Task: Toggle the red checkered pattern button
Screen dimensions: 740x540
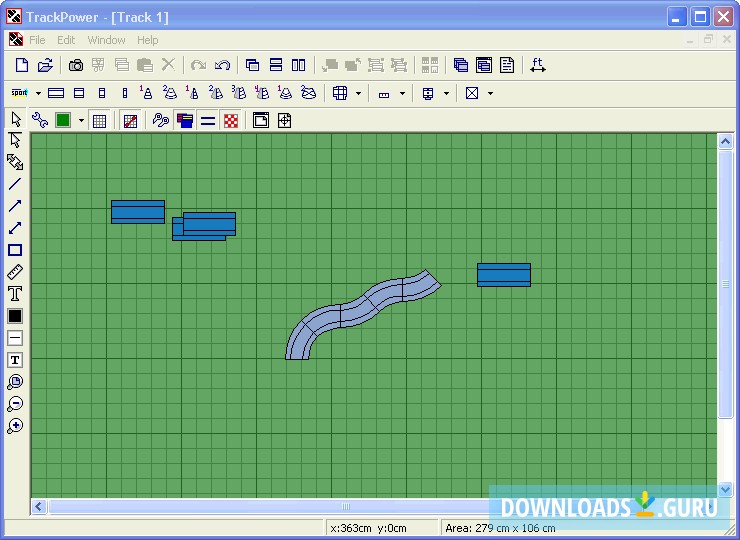Action: pos(231,121)
